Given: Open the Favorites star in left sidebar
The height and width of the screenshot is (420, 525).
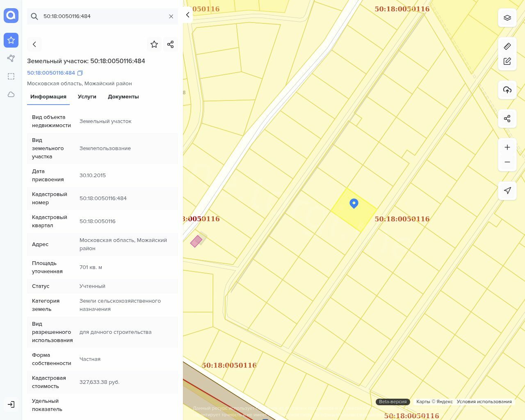Looking at the screenshot, I should (11, 40).
